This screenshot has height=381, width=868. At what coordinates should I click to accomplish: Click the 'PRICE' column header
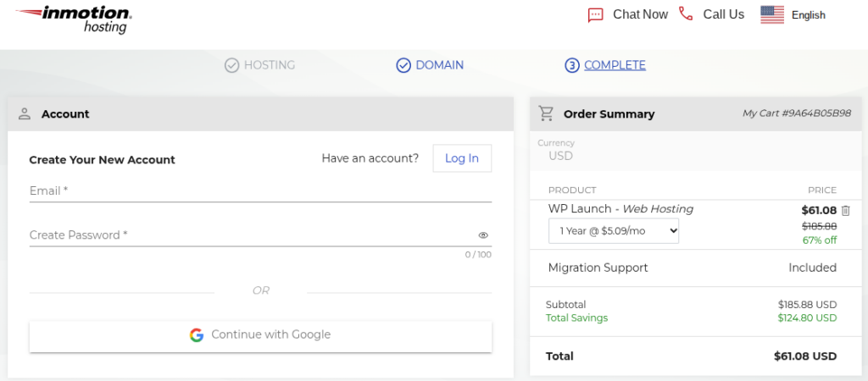822,190
